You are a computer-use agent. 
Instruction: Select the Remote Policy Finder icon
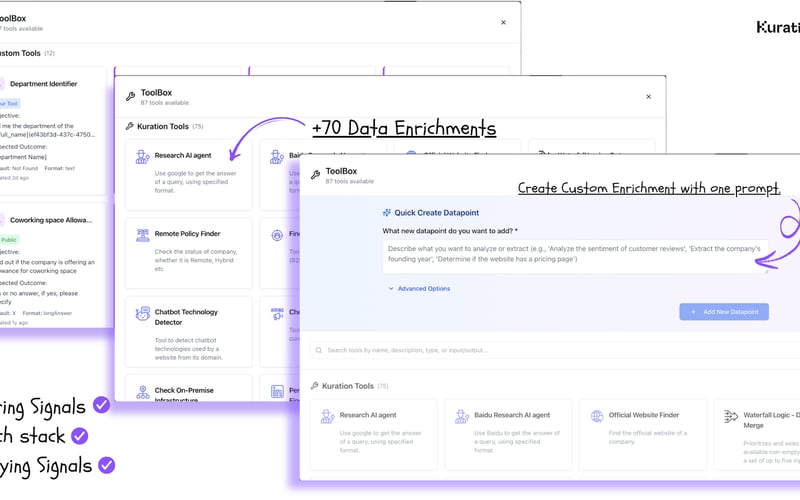pos(142,235)
